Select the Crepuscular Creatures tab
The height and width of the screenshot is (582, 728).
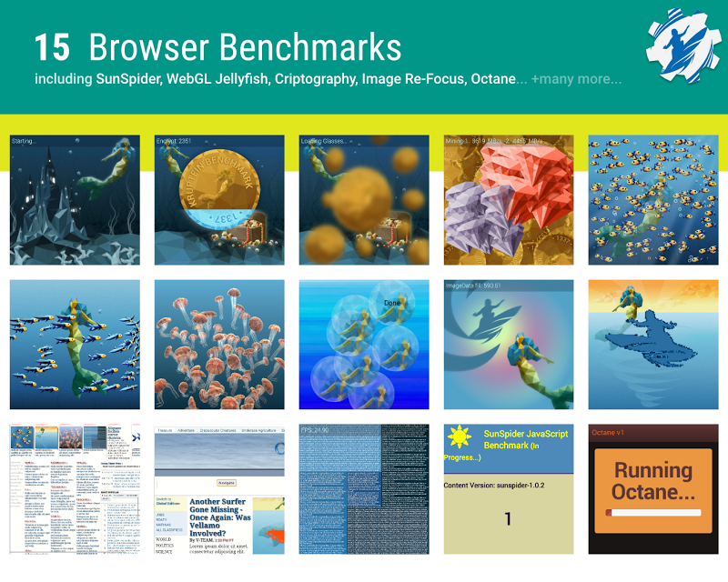click(x=217, y=430)
